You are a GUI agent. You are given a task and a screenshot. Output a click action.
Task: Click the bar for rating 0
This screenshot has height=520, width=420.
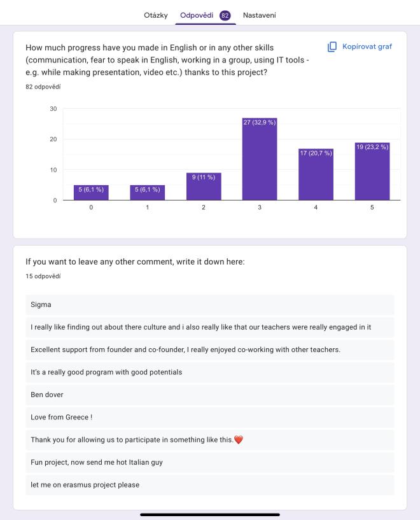(x=91, y=193)
